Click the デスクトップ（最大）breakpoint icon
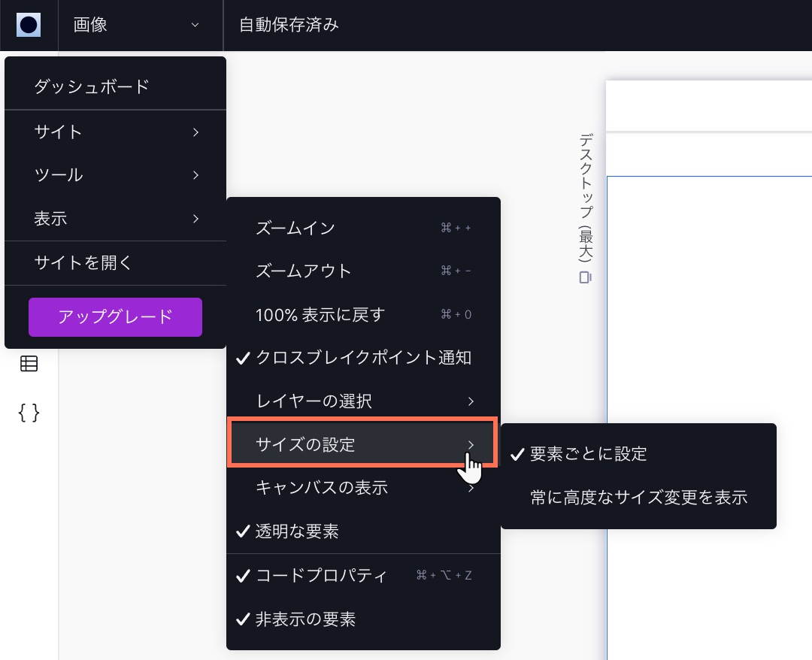 click(584, 277)
